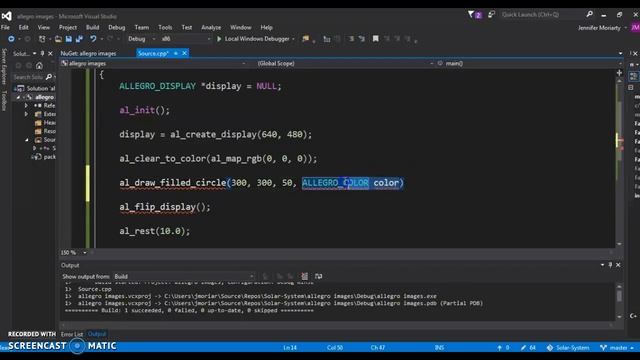The image size is (640, 360).
Task: Select the Resource Files folder
Action: pos(45,131)
